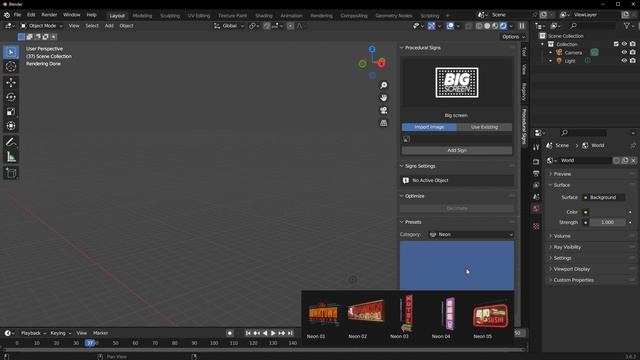Expand the Ray Visibility section
Viewport: 640px width, 360px height.
pyautogui.click(x=567, y=247)
